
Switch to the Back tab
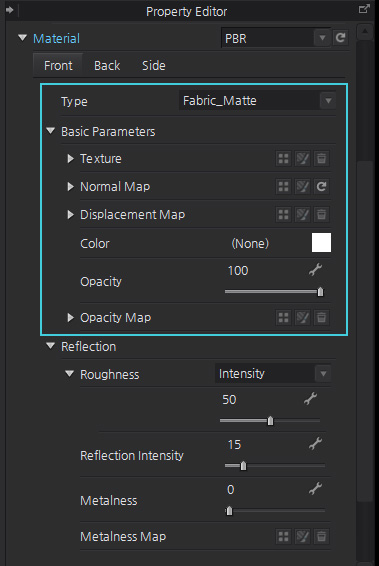point(107,66)
